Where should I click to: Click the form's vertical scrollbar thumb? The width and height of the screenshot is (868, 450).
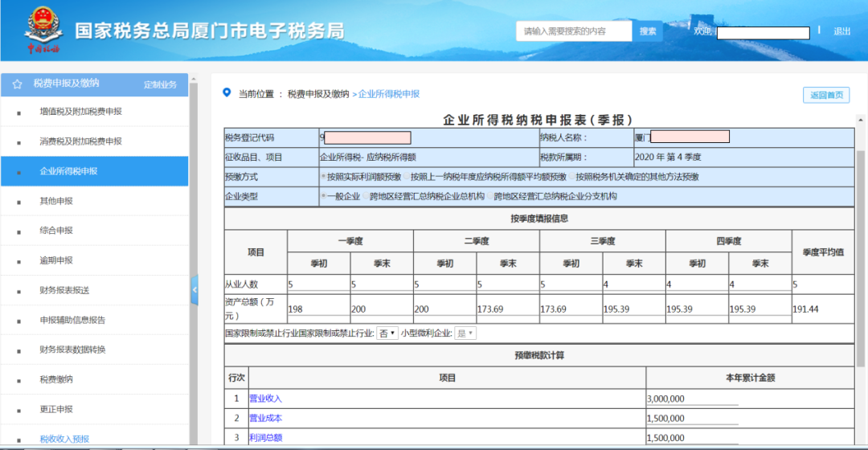[x=860, y=257]
